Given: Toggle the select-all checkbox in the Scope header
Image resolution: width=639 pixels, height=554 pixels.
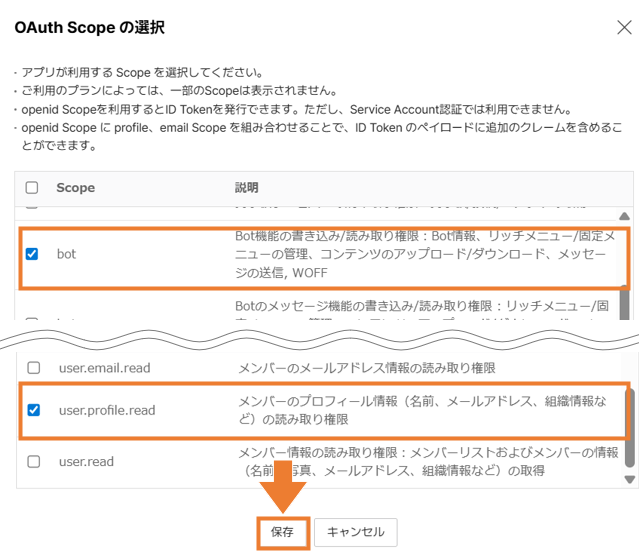Looking at the screenshot, I should (x=32, y=187).
